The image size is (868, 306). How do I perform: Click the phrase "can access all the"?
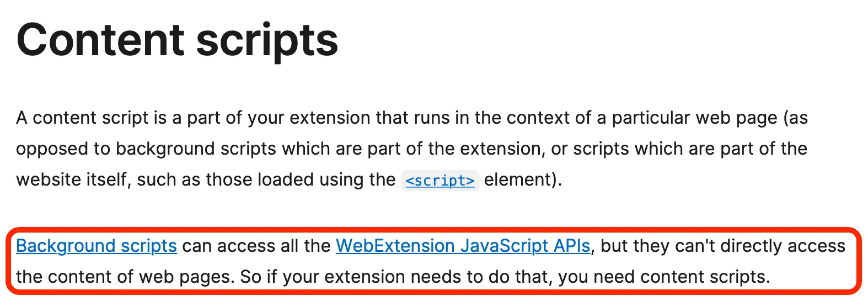pyautogui.click(x=256, y=246)
